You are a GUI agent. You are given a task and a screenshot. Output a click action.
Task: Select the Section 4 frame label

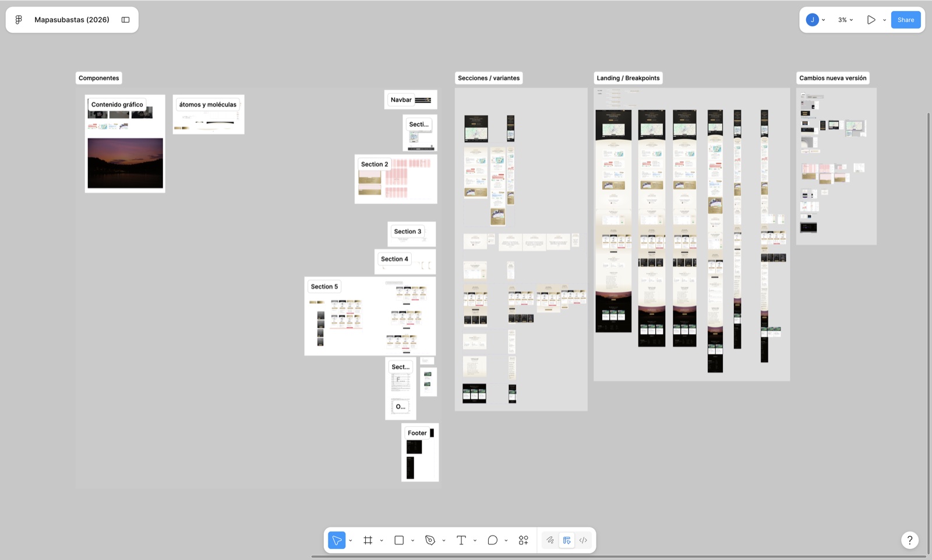394,259
